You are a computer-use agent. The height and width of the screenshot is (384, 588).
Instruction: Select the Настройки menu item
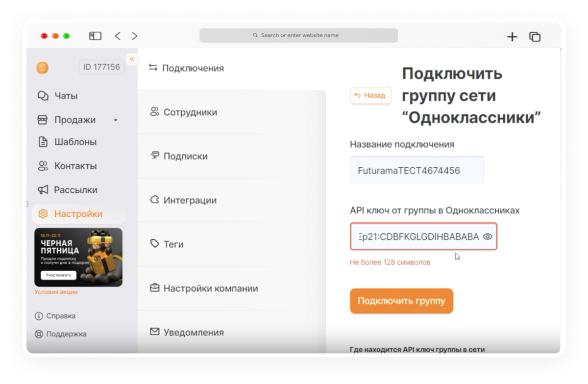coord(78,214)
